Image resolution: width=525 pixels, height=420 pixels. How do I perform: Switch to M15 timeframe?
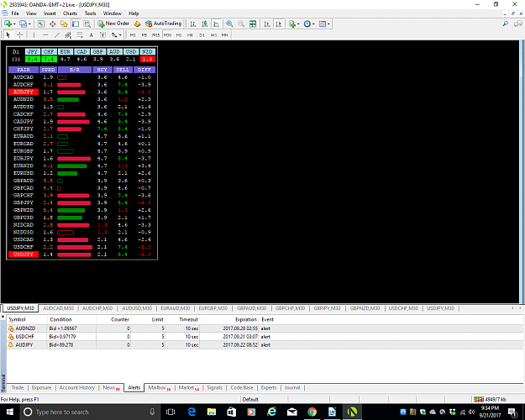(155, 34)
